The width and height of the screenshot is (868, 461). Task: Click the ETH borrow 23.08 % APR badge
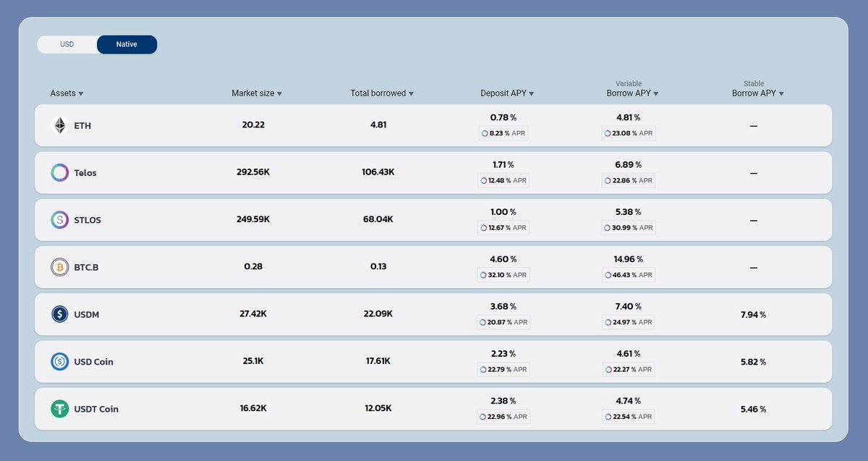click(629, 133)
